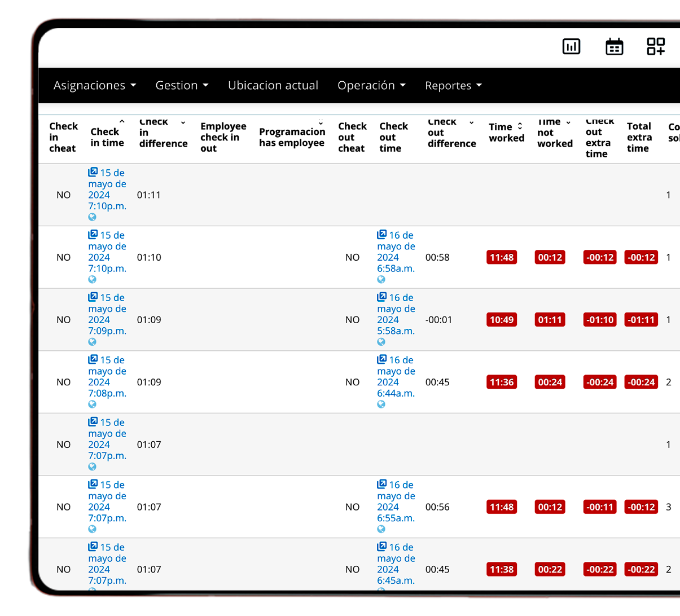Expand the Reportes dropdown

pos(453,85)
